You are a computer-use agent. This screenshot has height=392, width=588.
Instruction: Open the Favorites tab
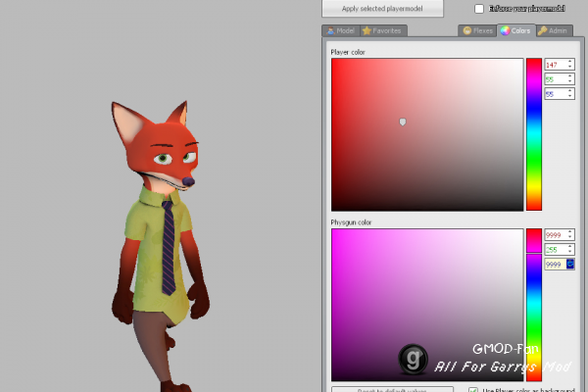pos(383,30)
